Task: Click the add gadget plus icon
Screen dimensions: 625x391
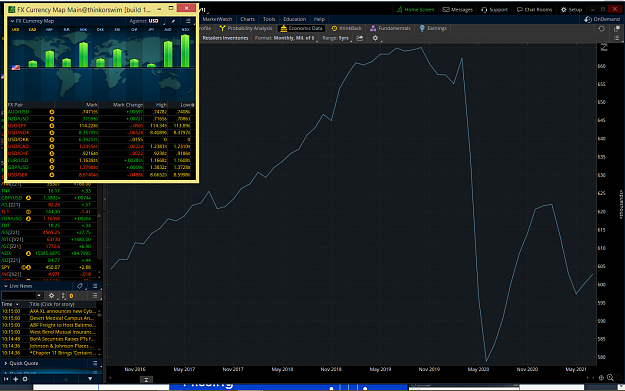Action: pos(16,379)
